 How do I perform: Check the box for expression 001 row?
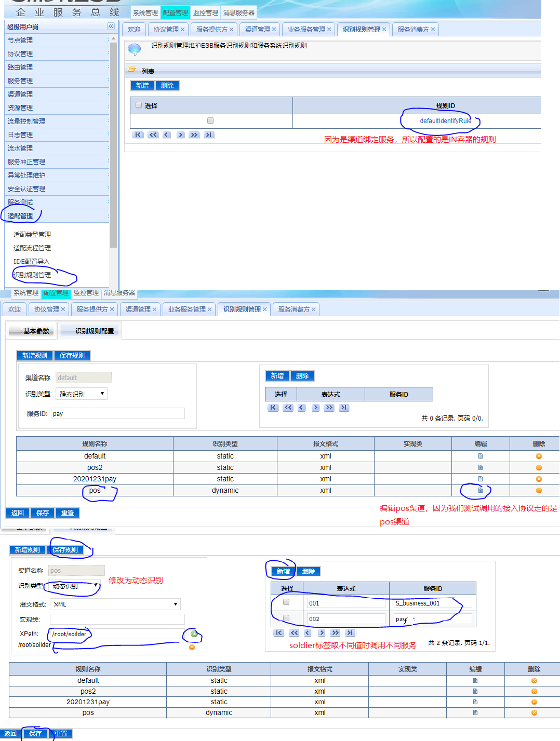pyautogui.click(x=286, y=602)
